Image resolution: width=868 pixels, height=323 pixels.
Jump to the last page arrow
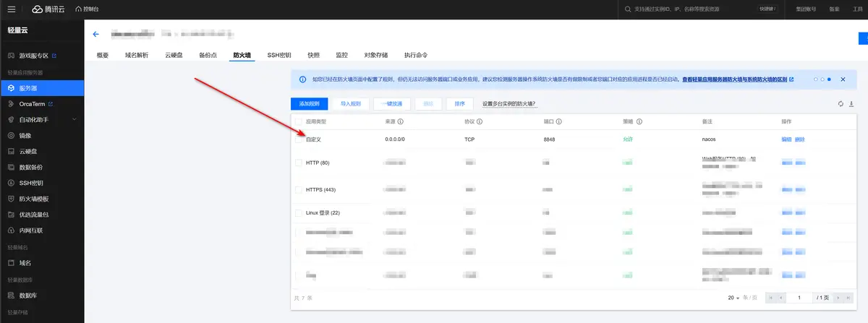click(847, 298)
